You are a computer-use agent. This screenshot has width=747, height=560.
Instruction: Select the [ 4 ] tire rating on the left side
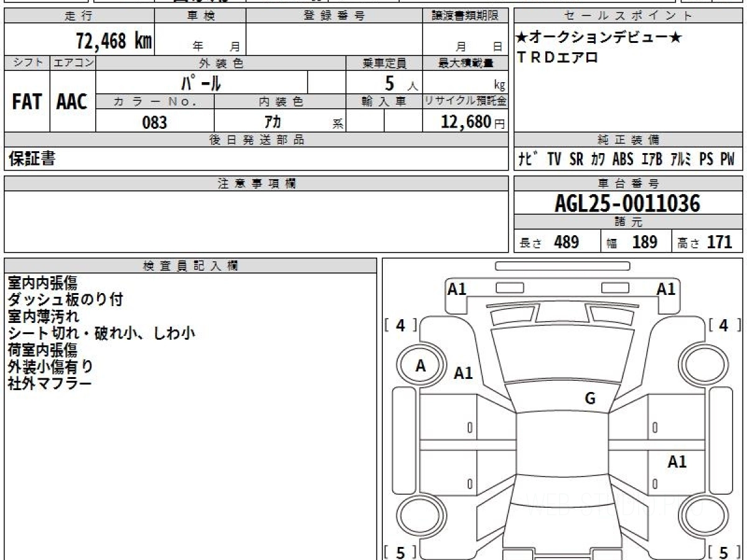(400, 325)
